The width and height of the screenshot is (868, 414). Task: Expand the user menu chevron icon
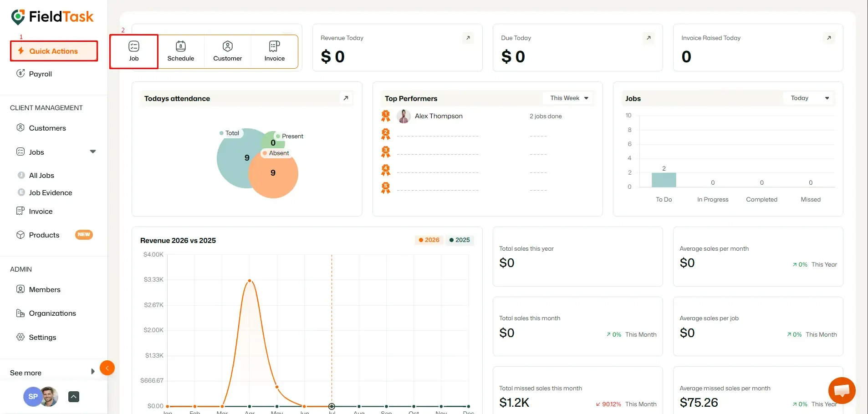tap(74, 397)
